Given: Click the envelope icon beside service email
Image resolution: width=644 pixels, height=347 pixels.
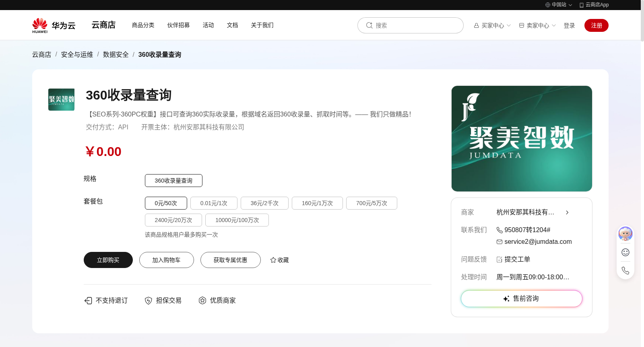Looking at the screenshot, I should (x=500, y=242).
